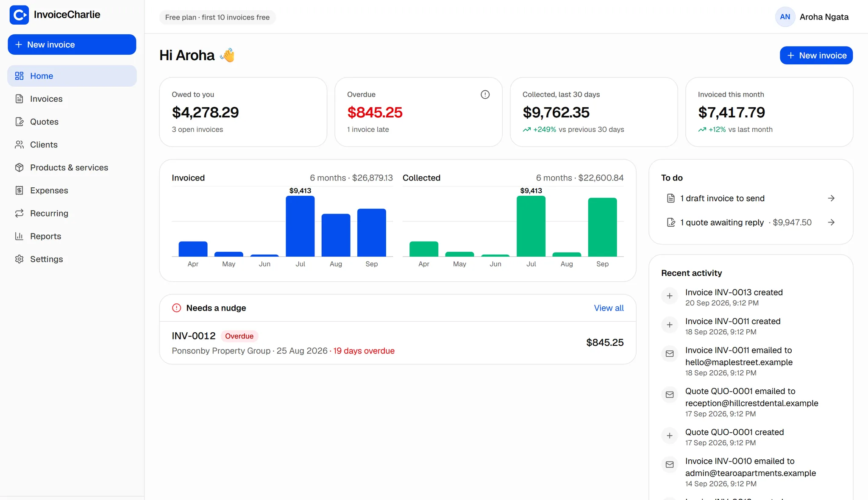
Task: Click the Reports bar chart icon
Action: pyautogui.click(x=19, y=236)
